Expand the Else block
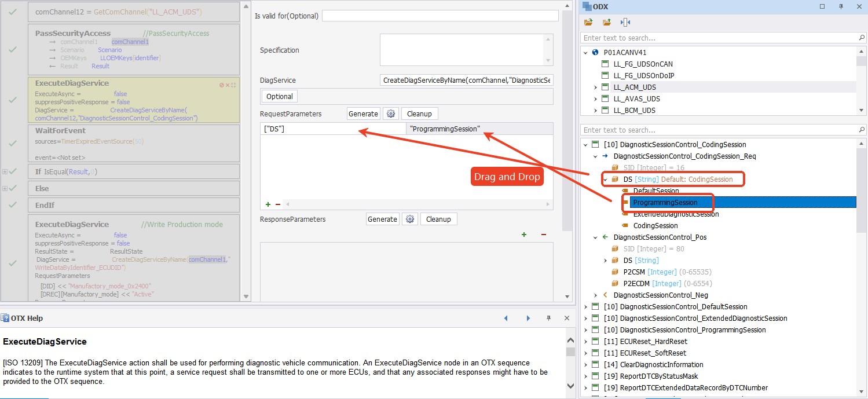The height and width of the screenshot is (399, 868). (5, 188)
